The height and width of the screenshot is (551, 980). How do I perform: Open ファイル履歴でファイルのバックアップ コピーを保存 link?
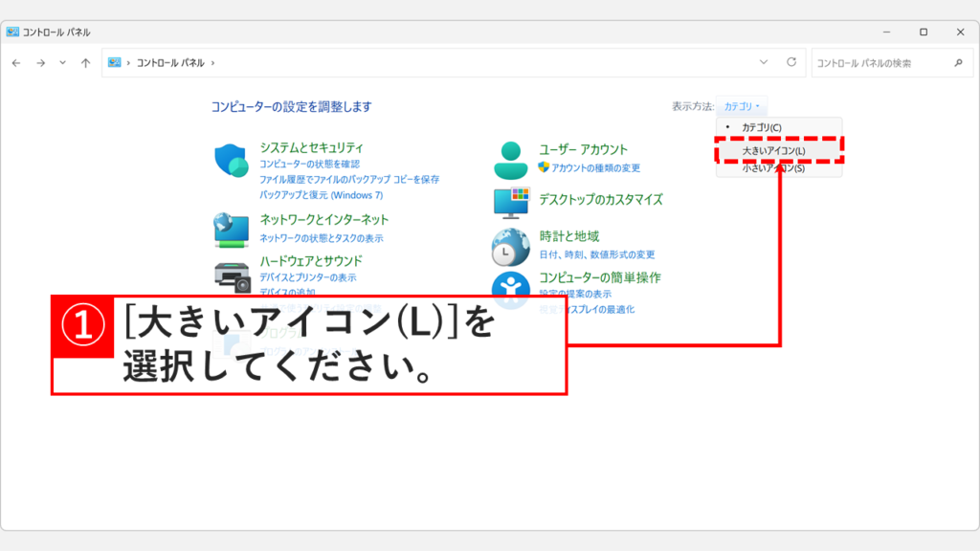point(349,179)
